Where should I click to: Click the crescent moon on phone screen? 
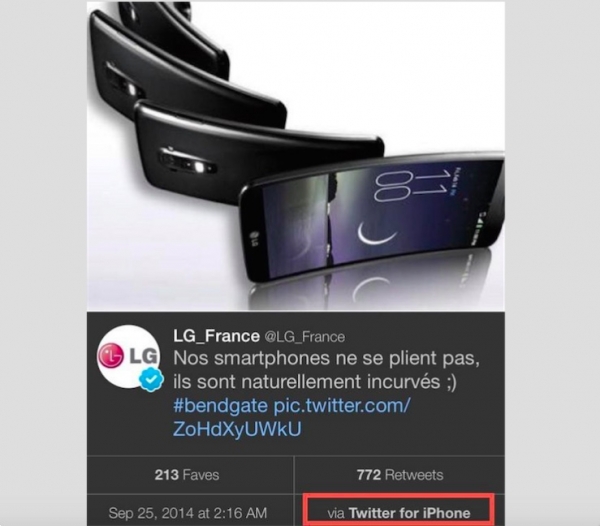[x=377, y=234]
